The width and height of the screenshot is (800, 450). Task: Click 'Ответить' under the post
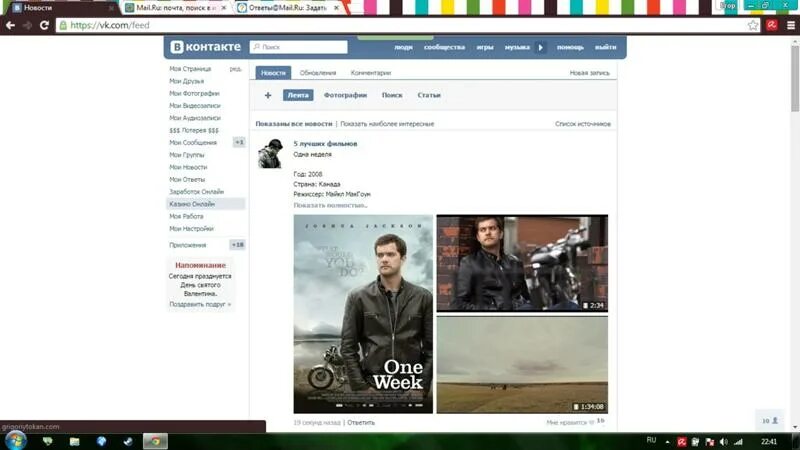361,422
